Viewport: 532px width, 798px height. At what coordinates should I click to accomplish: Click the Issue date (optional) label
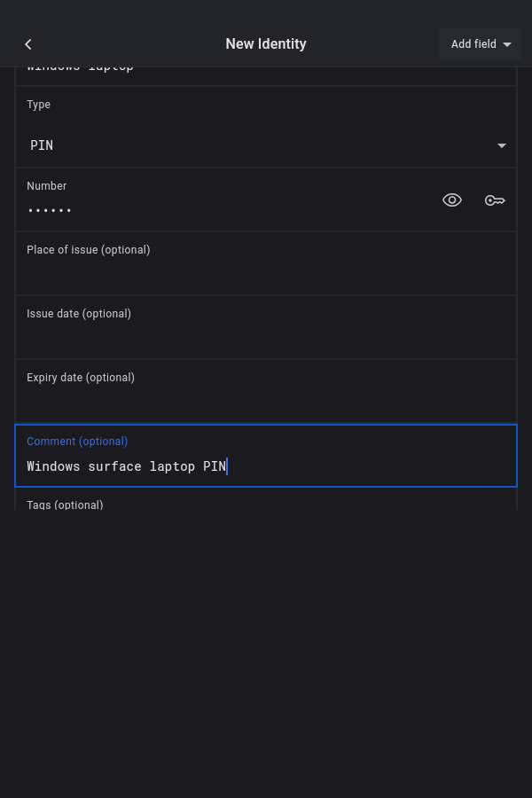coord(79,314)
